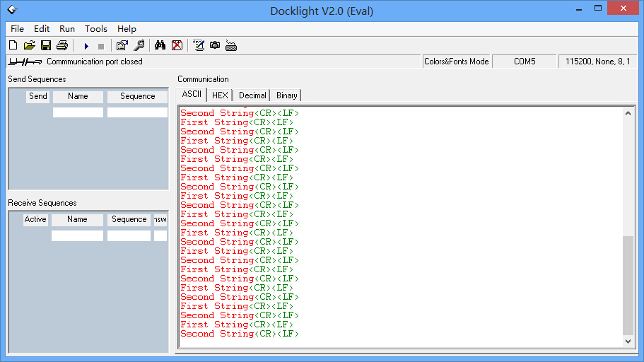Open the Edit menu

click(x=42, y=29)
